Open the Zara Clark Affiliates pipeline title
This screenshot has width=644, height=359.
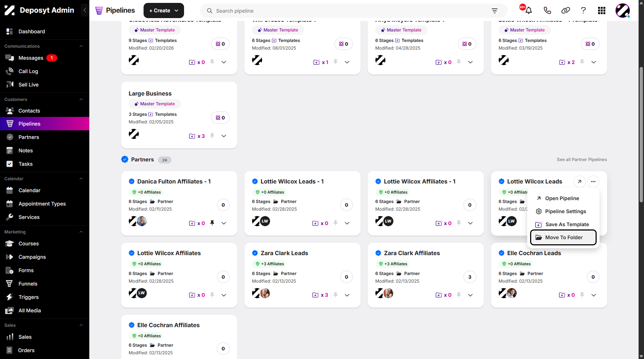(412, 253)
